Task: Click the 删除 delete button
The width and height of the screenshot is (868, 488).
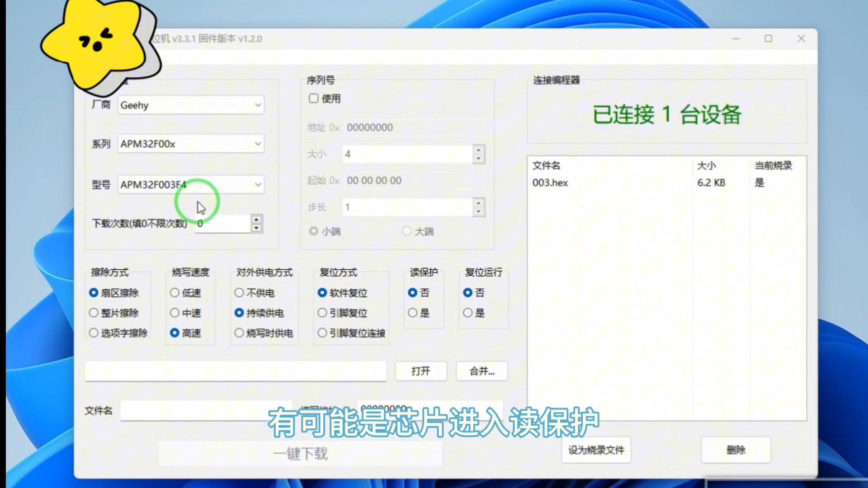Action: pos(736,450)
